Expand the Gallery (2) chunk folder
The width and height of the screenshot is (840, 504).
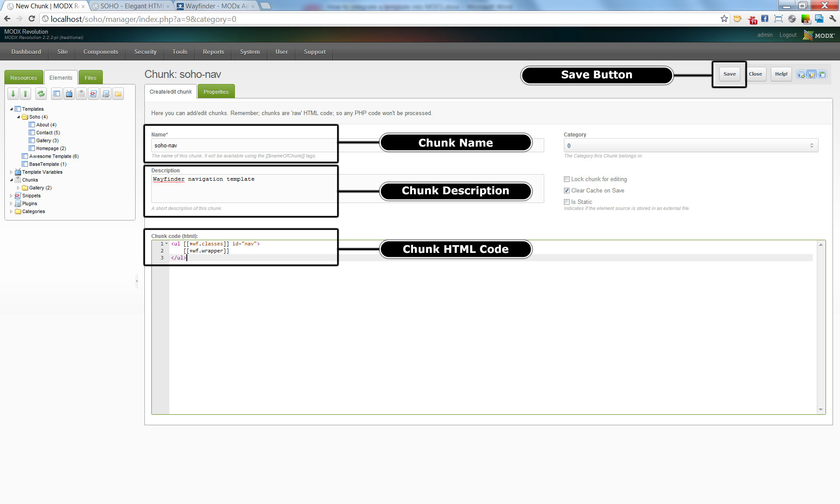(x=18, y=188)
